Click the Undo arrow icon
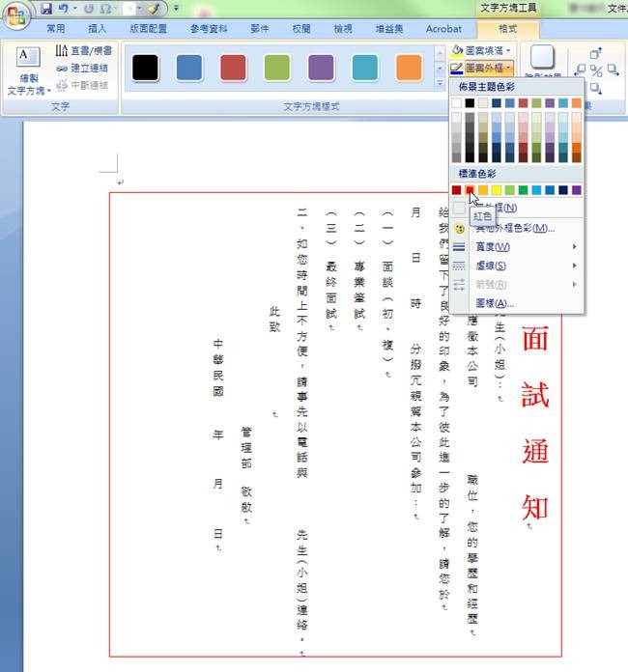 [x=64, y=8]
